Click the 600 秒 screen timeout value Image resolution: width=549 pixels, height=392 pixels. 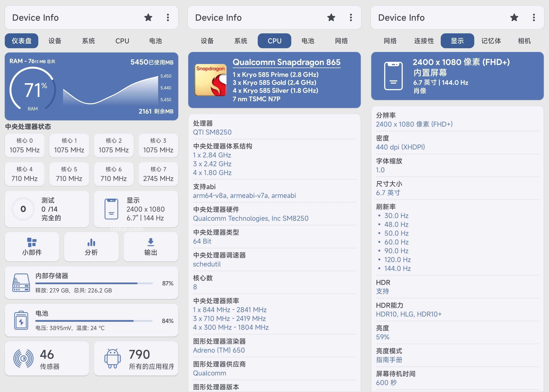pos(386,383)
